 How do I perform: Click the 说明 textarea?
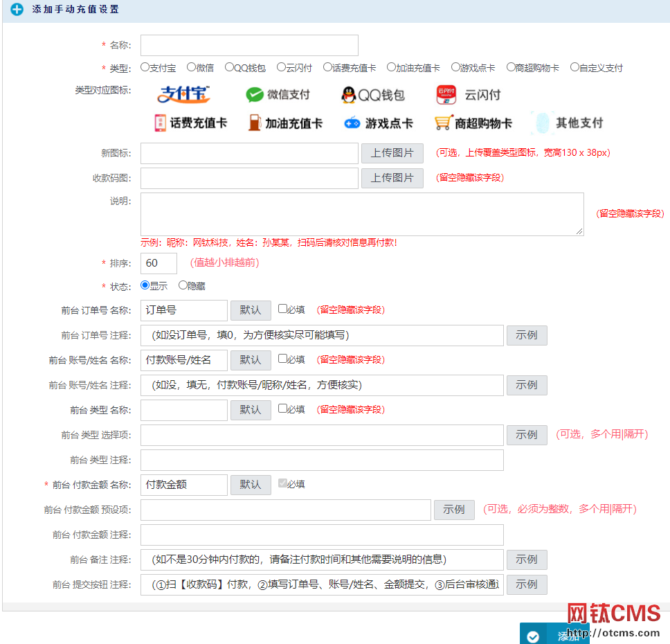pyautogui.click(x=363, y=214)
